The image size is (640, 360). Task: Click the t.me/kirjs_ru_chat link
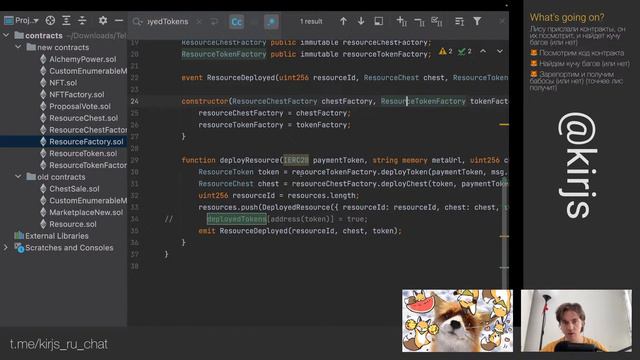(59, 344)
